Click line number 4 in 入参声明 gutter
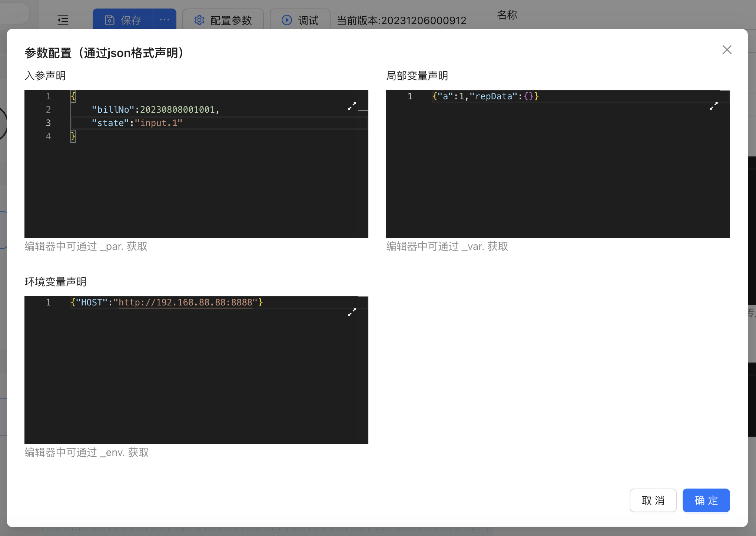 pos(48,136)
